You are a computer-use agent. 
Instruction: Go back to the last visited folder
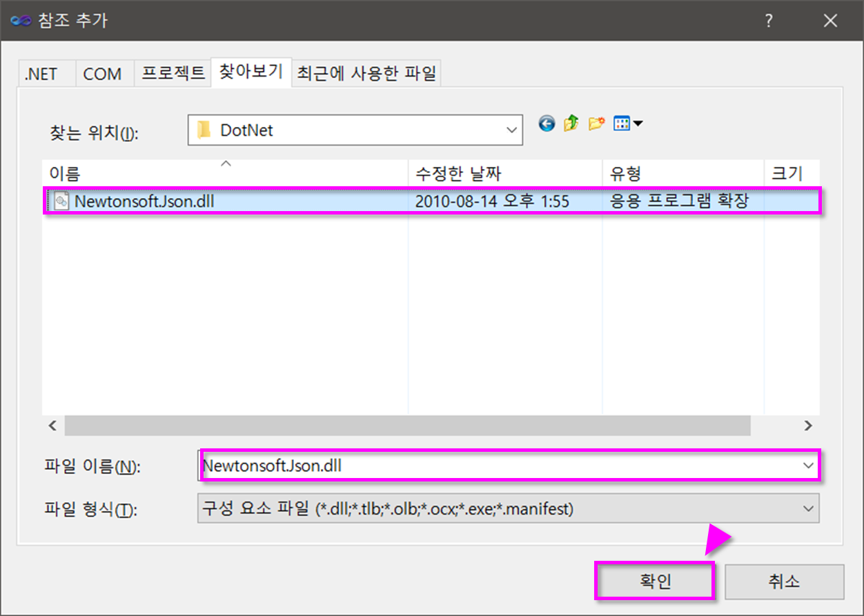pos(547,123)
